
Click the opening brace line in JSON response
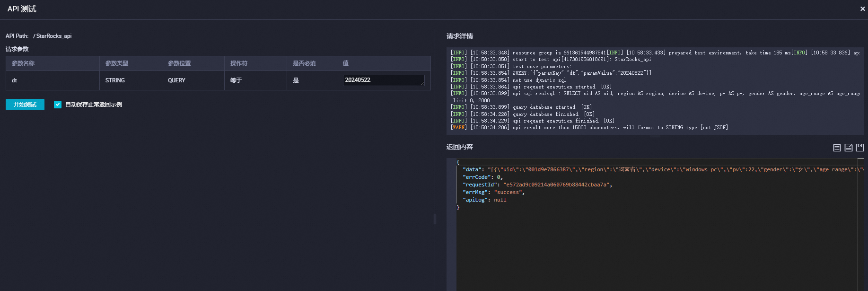(x=458, y=162)
